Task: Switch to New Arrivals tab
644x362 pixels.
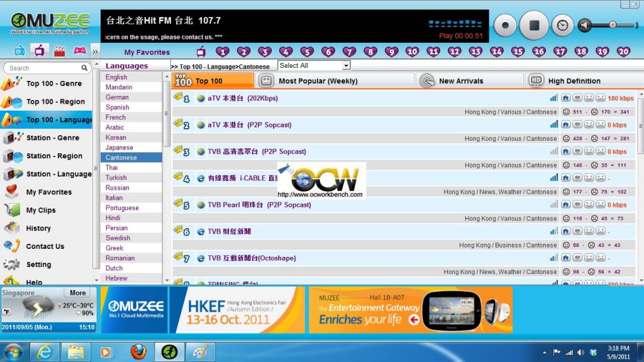Action: [x=469, y=81]
